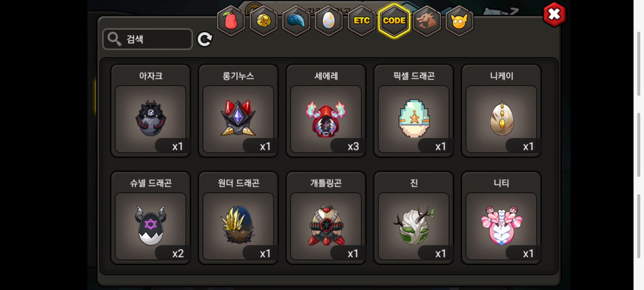Click the 검색 search input field

click(x=148, y=39)
